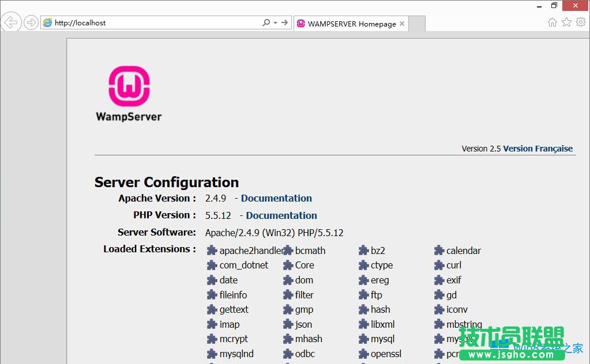Click the pink WampServer logo
This screenshot has width=590, height=364.
pyautogui.click(x=129, y=86)
